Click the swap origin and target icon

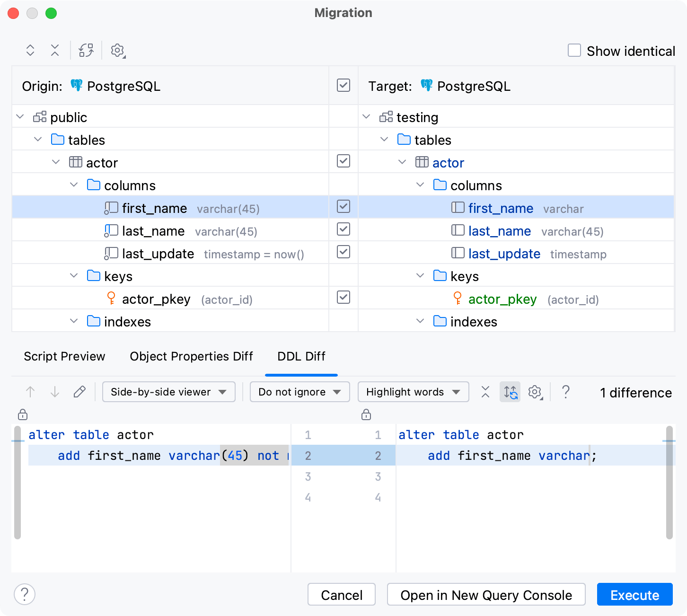click(86, 50)
